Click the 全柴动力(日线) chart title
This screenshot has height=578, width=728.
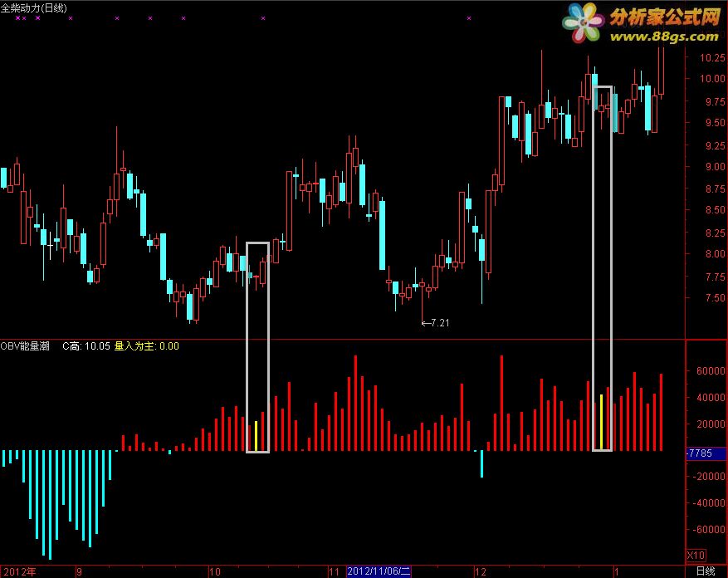(34, 8)
